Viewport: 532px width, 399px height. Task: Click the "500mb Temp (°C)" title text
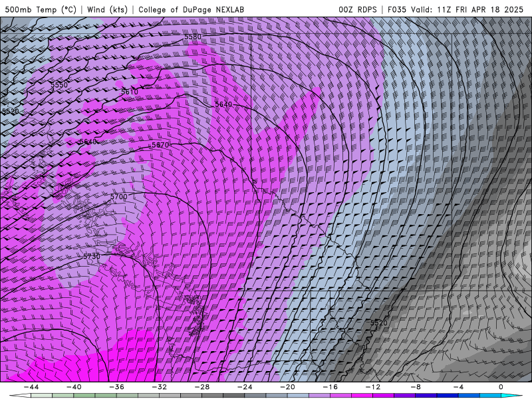pyautogui.click(x=41, y=9)
